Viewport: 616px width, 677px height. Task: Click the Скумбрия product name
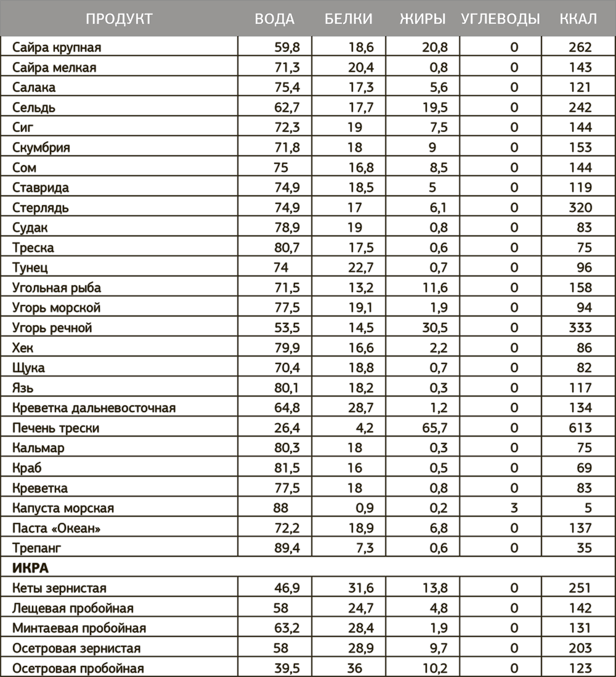pos(41,148)
